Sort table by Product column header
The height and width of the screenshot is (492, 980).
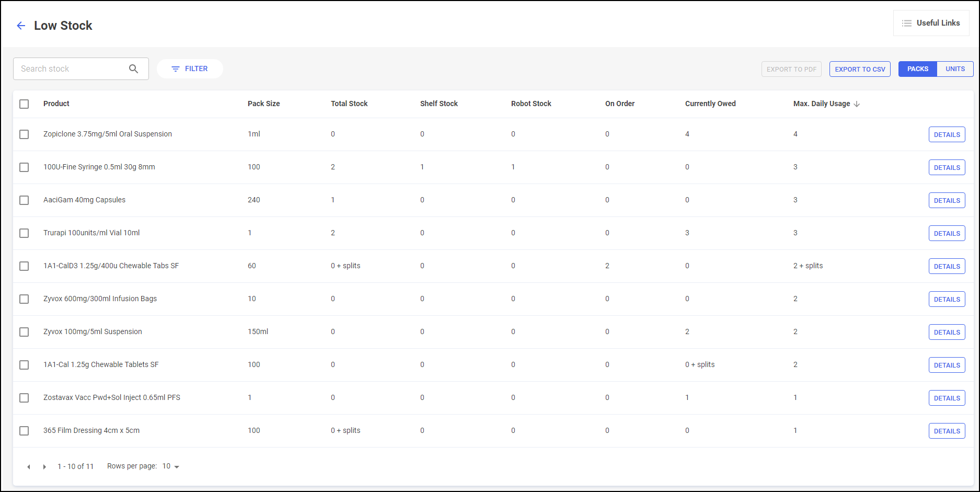[x=56, y=104]
